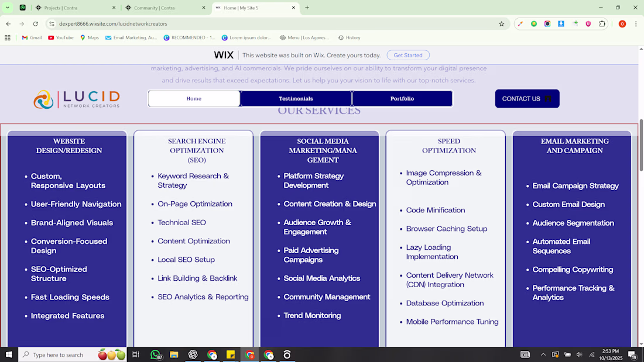Close the Community | Contra tab
Viewport: 644px width, 362px height.
click(x=203, y=8)
